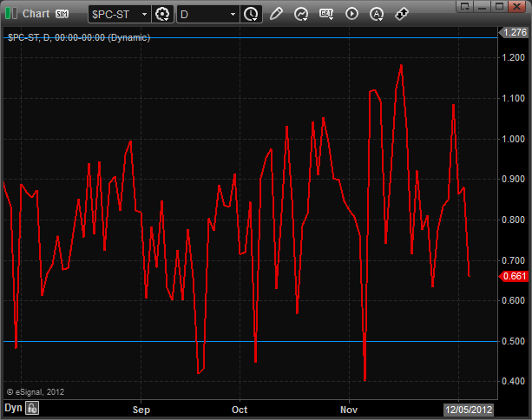Click the 1.276 price marker label

513,33
